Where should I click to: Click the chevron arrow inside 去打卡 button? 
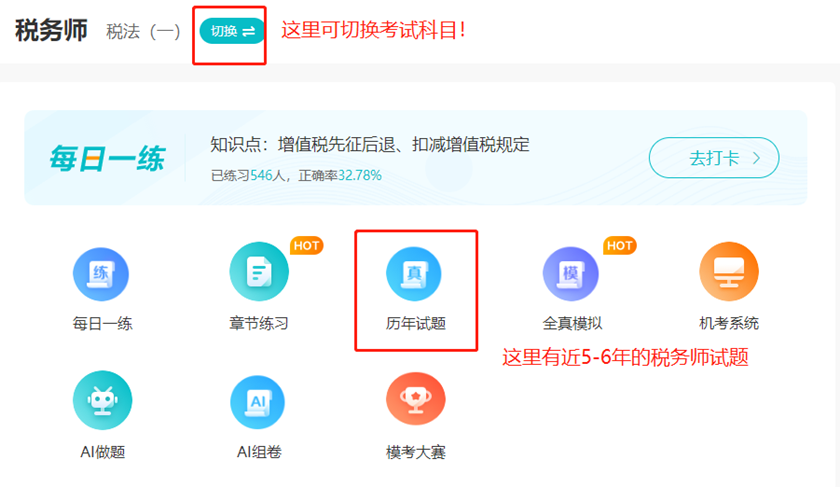756,158
